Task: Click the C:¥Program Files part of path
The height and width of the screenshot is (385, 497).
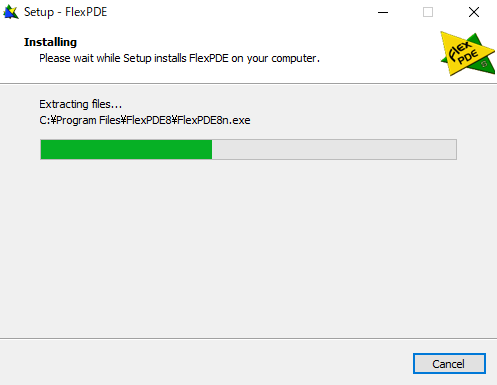Action: coord(80,120)
